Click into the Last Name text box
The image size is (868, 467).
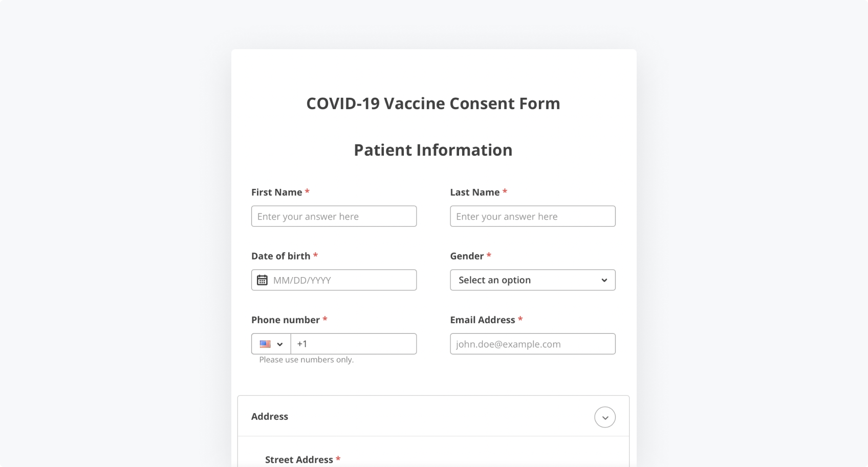click(x=532, y=216)
